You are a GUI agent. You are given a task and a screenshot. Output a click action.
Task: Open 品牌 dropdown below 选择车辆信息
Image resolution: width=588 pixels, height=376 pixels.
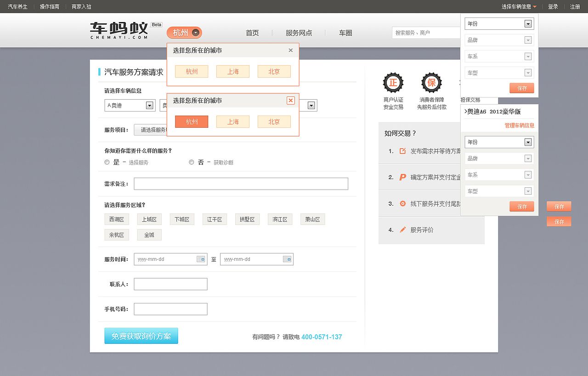(499, 40)
